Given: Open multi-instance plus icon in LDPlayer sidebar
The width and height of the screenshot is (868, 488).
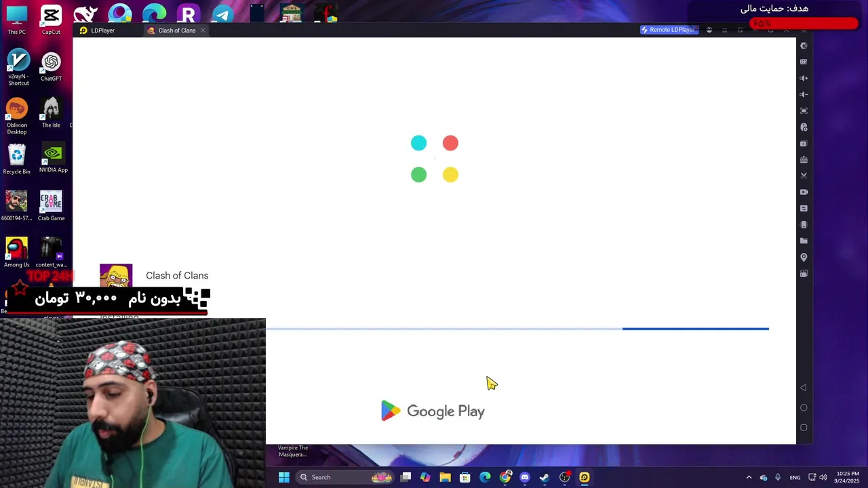Looking at the screenshot, I should [804, 143].
